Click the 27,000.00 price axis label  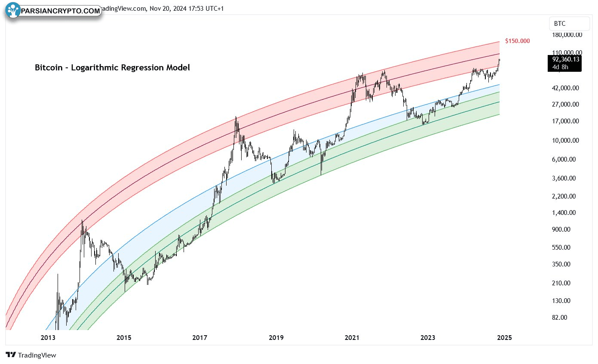tap(564, 104)
